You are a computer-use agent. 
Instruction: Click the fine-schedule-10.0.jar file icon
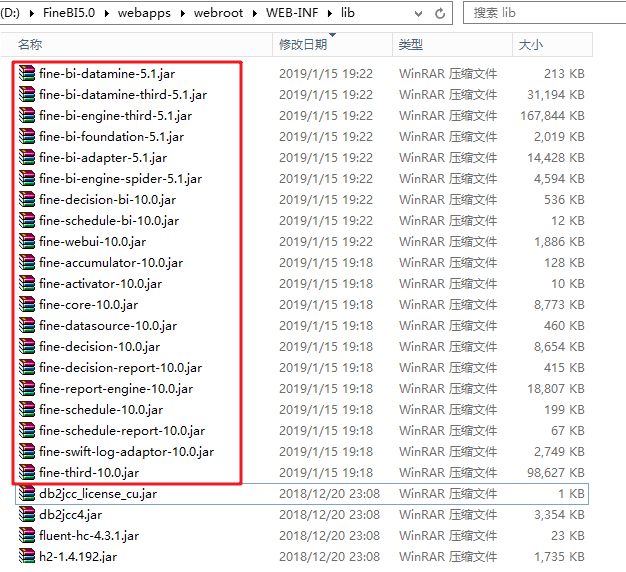click(x=27, y=410)
